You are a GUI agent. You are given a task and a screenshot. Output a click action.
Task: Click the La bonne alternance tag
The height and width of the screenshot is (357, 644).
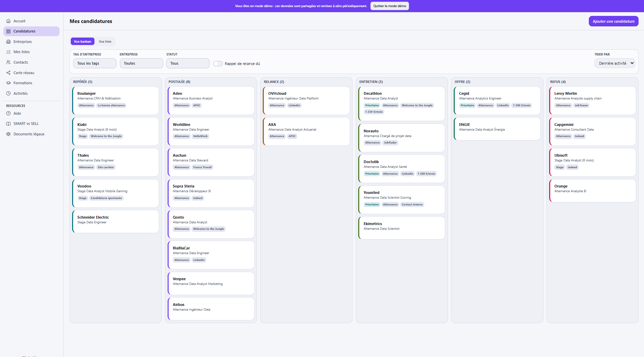111,105
